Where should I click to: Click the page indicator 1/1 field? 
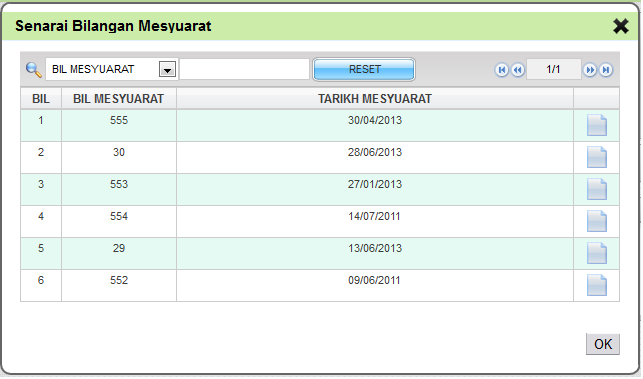coord(553,69)
